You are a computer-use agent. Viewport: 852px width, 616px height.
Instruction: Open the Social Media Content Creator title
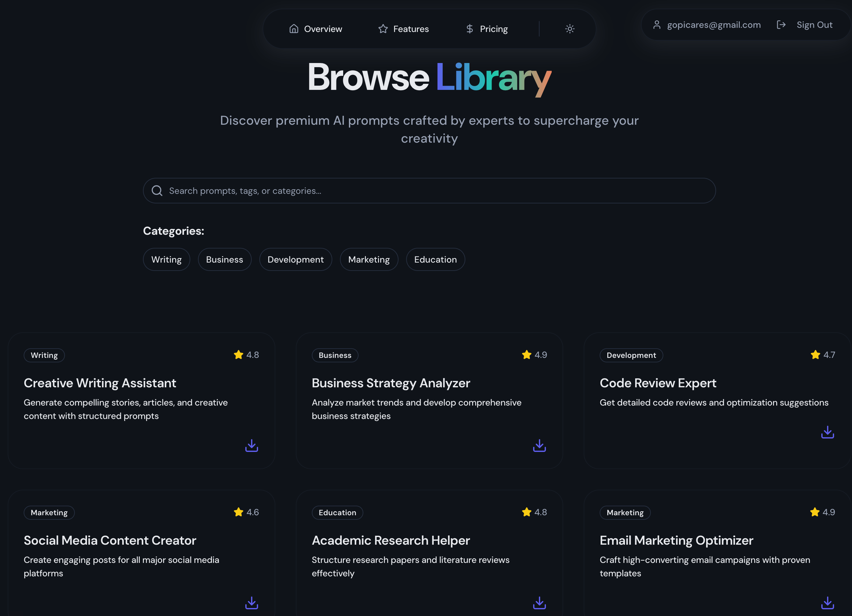[110, 540]
